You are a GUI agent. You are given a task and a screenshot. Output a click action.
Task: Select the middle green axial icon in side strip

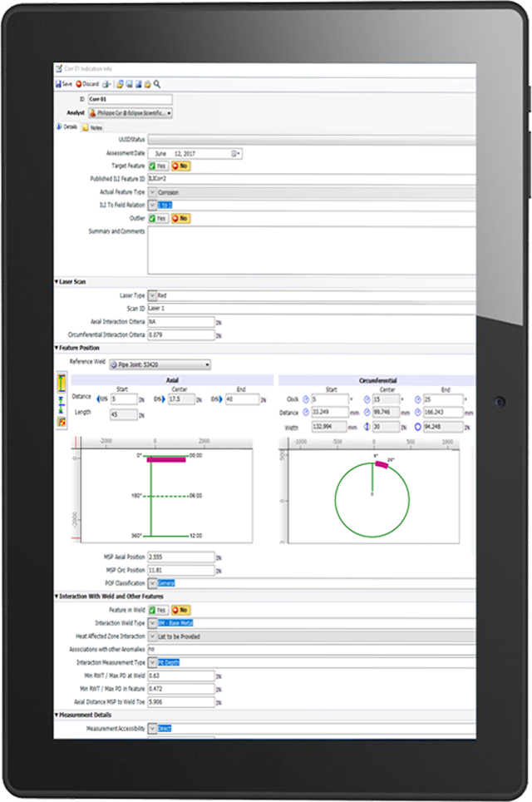(62, 404)
